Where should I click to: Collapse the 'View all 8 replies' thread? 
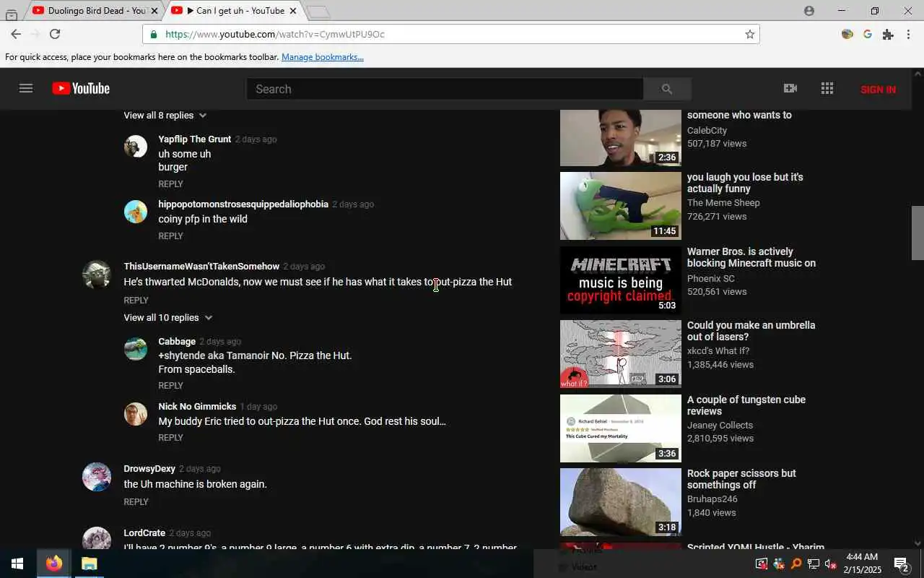pos(165,116)
